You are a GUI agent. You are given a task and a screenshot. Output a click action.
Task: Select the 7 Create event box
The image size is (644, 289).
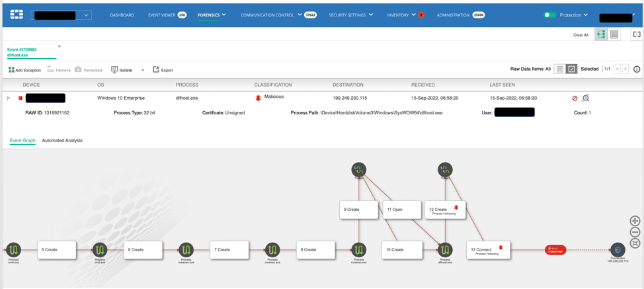click(x=229, y=249)
